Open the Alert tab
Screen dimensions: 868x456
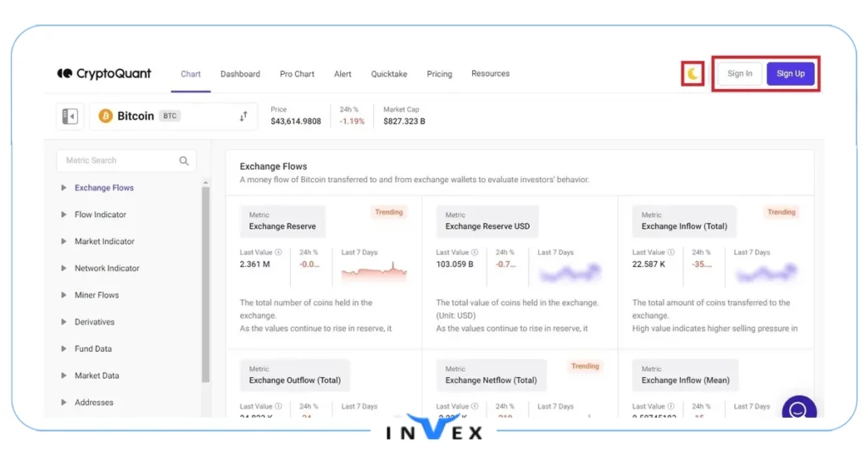tap(342, 74)
